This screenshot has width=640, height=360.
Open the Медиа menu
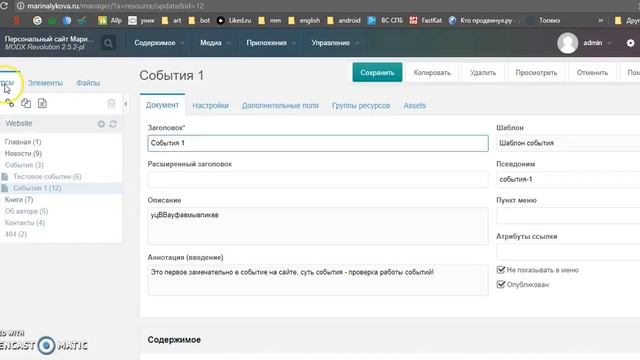coord(215,43)
